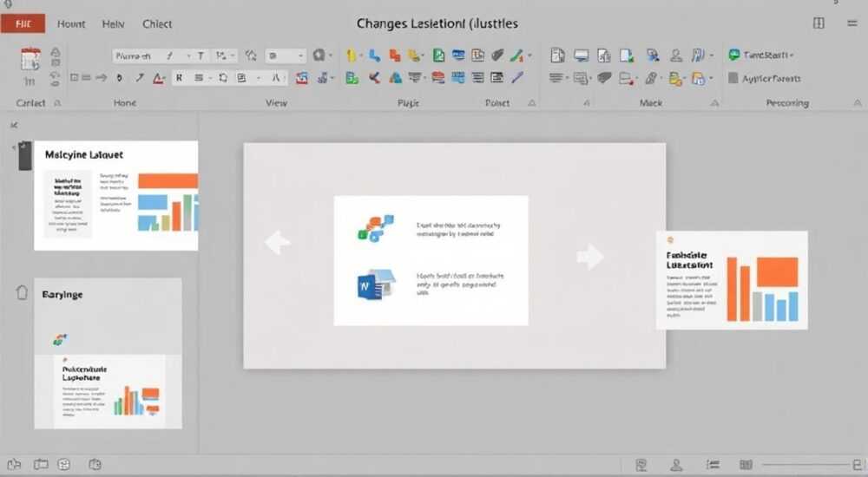Select the green pen icon

pyautogui.click(x=516, y=55)
